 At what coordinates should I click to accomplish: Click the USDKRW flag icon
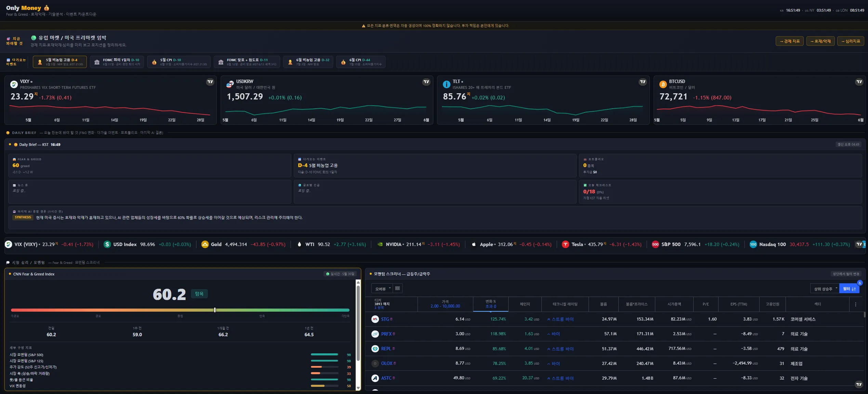point(230,84)
